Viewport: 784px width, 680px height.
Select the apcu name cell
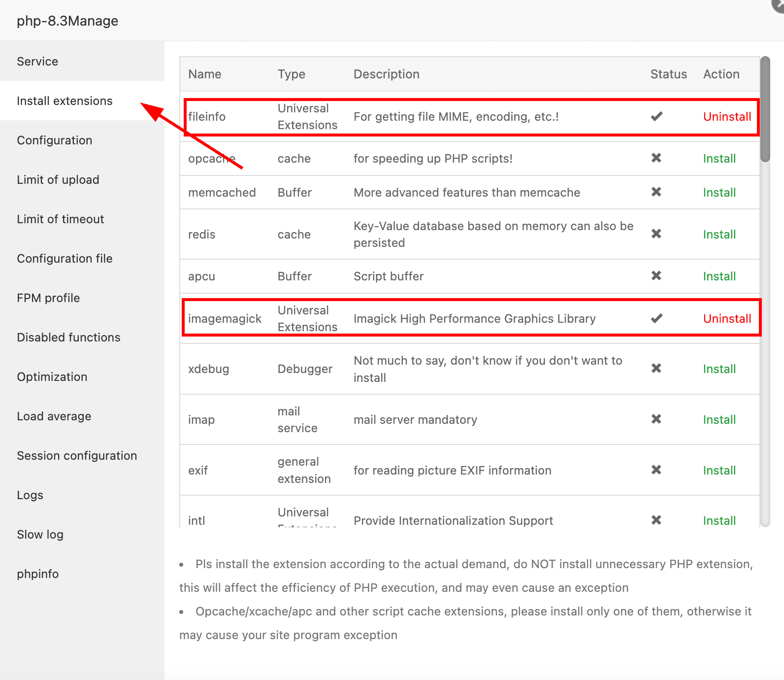(x=201, y=276)
